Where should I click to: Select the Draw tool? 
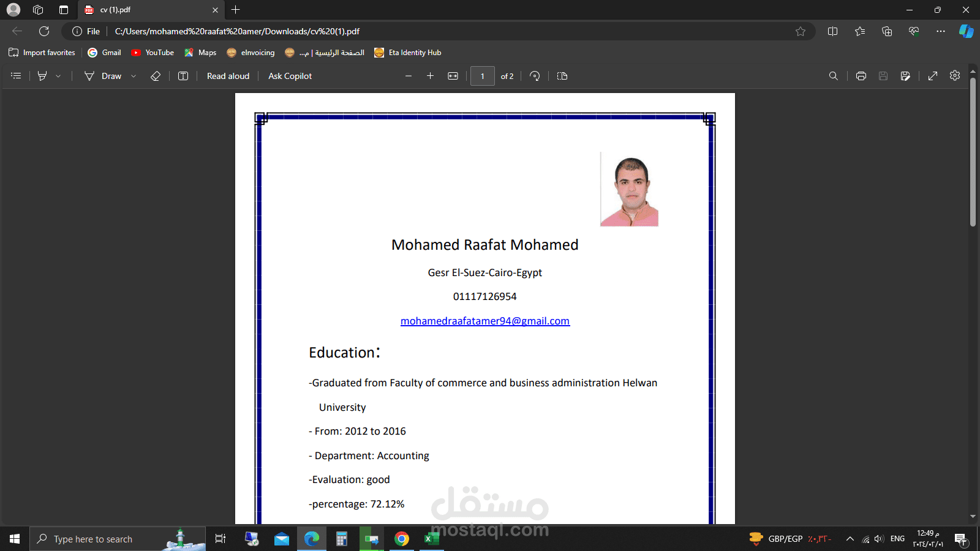tap(104, 76)
